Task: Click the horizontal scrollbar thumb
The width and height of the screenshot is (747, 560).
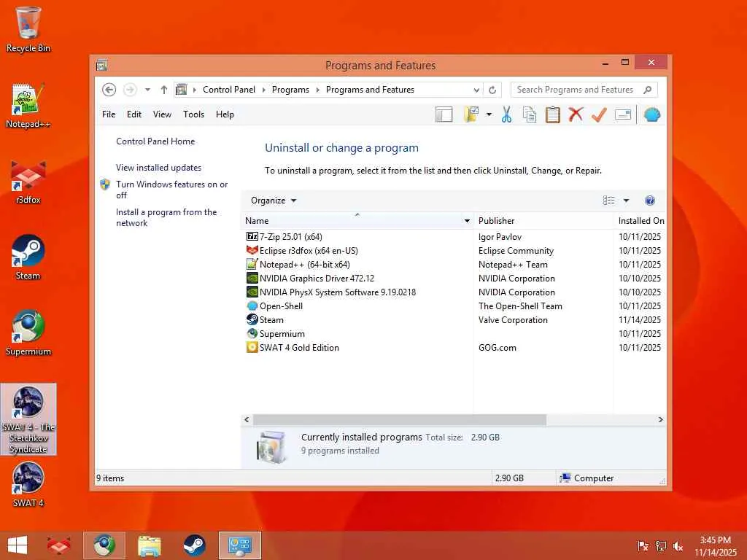Action: click(399, 419)
